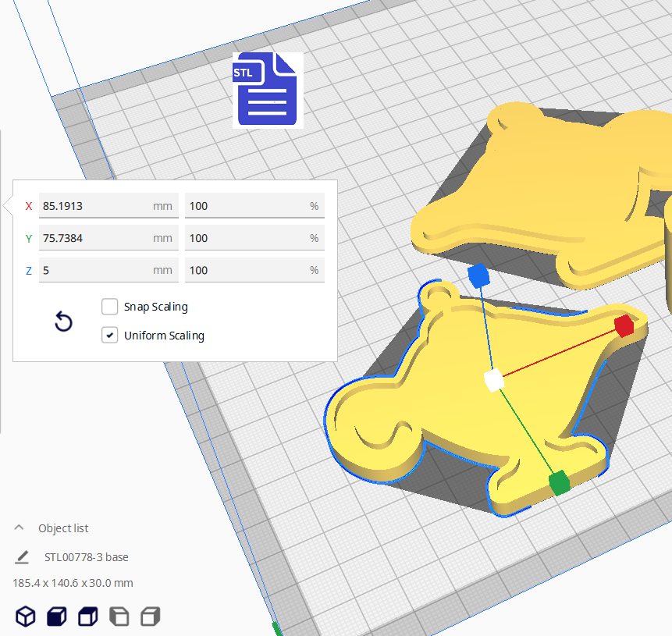Collapse the Object list chevron
This screenshot has width=672, height=636.
pos(20,528)
